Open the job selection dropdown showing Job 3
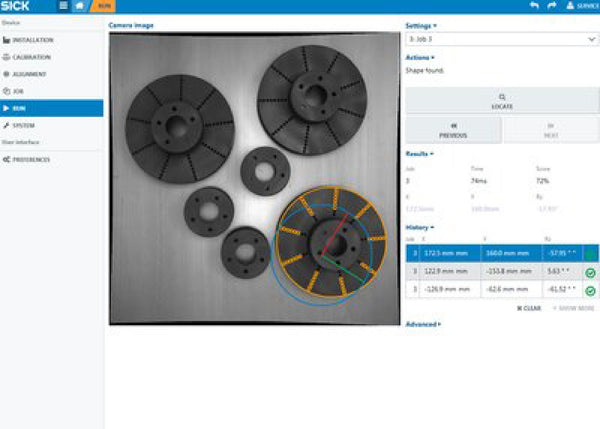The height and width of the screenshot is (429, 600). tap(502, 38)
